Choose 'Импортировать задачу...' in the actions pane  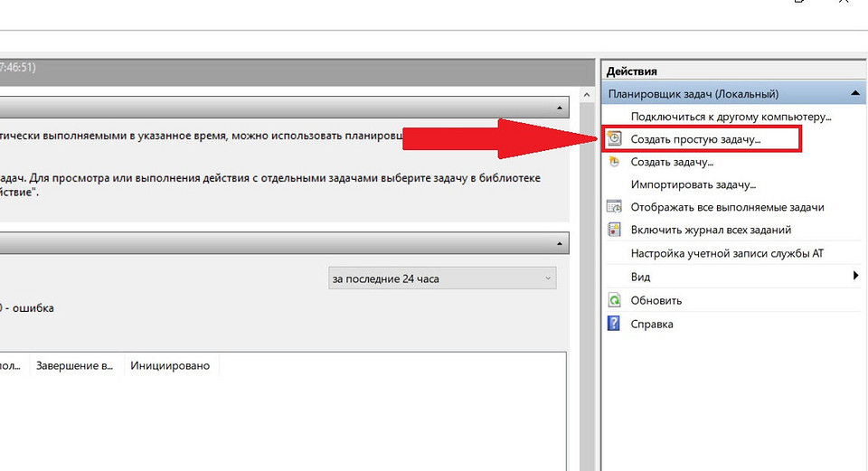click(693, 184)
